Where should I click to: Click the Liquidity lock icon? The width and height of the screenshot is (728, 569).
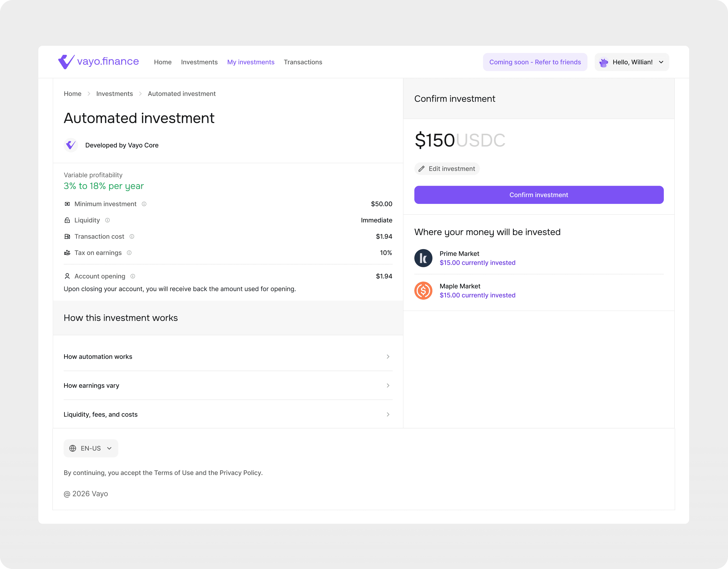coord(67,220)
